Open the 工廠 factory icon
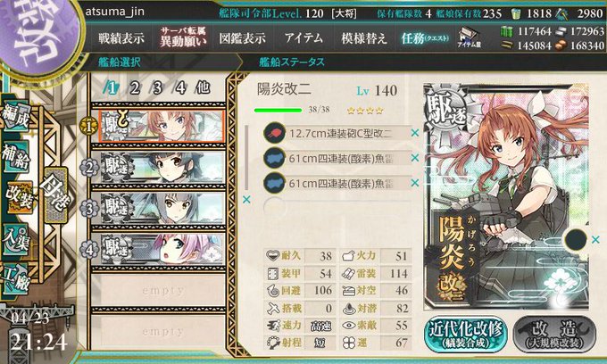 click(x=15, y=278)
